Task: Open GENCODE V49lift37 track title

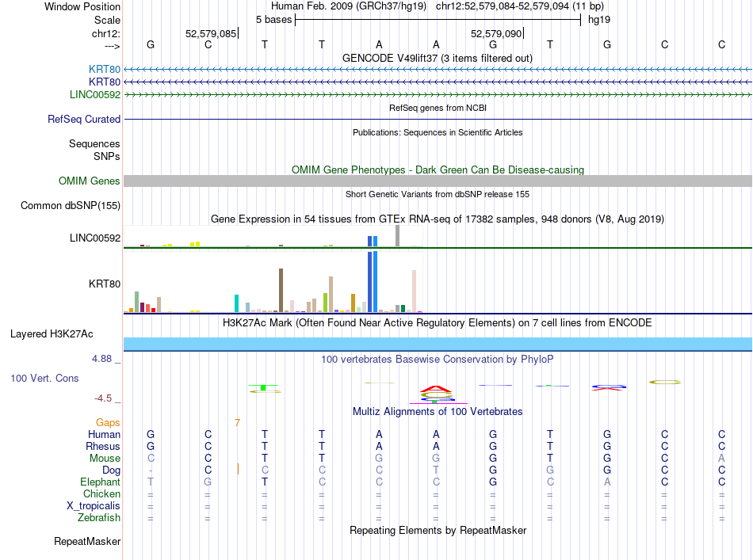Action: [x=437, y=59]
